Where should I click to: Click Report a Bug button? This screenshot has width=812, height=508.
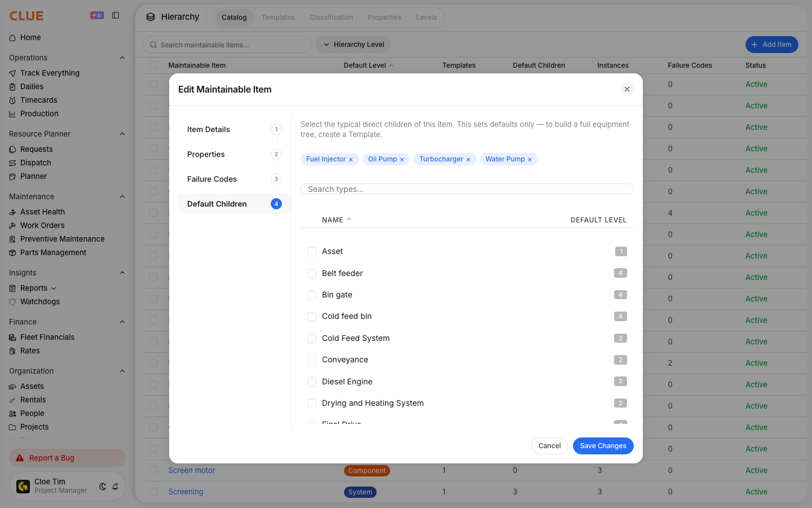68,458
